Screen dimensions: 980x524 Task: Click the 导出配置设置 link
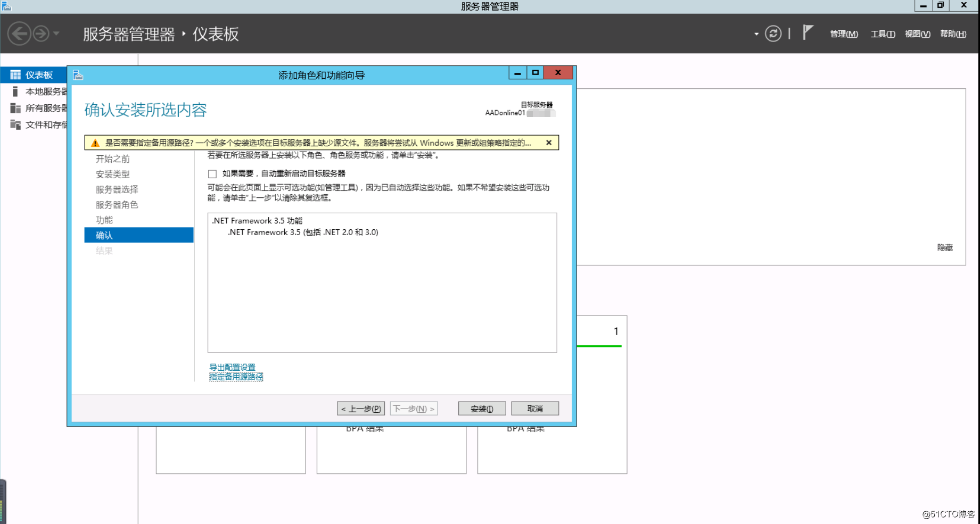(232, 367)
